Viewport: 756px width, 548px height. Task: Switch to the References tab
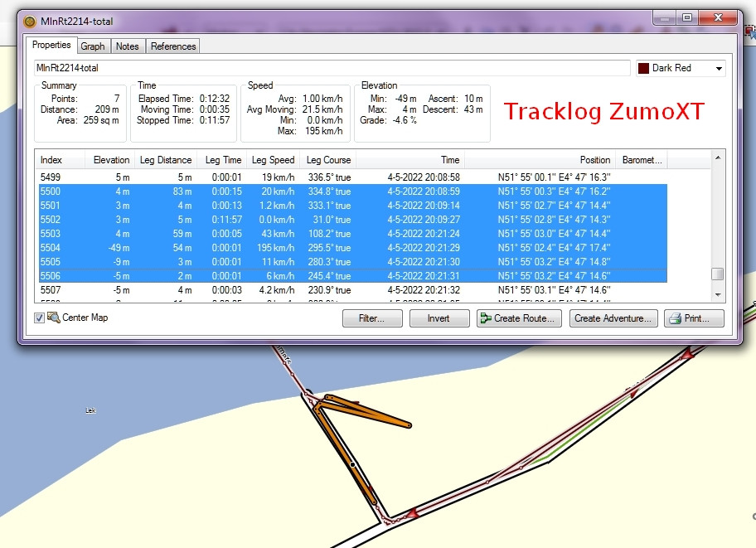pos(173,46)
